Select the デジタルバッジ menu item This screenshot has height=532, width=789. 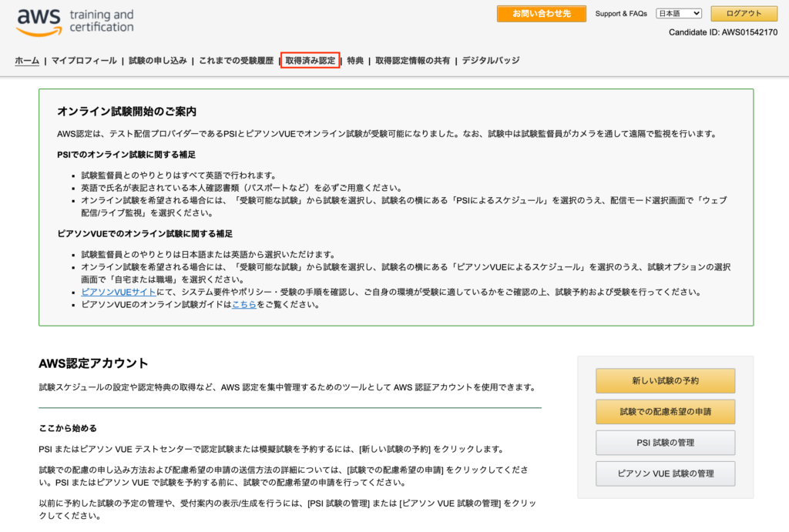(491, 61)
